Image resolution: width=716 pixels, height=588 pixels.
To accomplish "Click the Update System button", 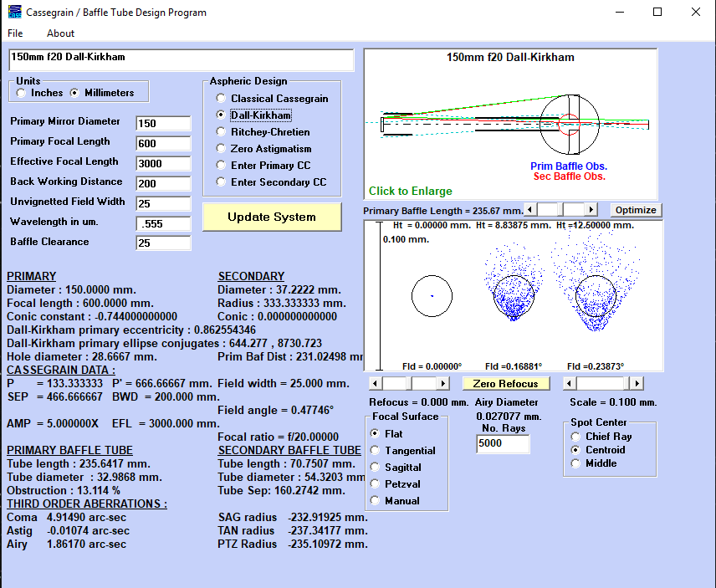I will (272, 217).
